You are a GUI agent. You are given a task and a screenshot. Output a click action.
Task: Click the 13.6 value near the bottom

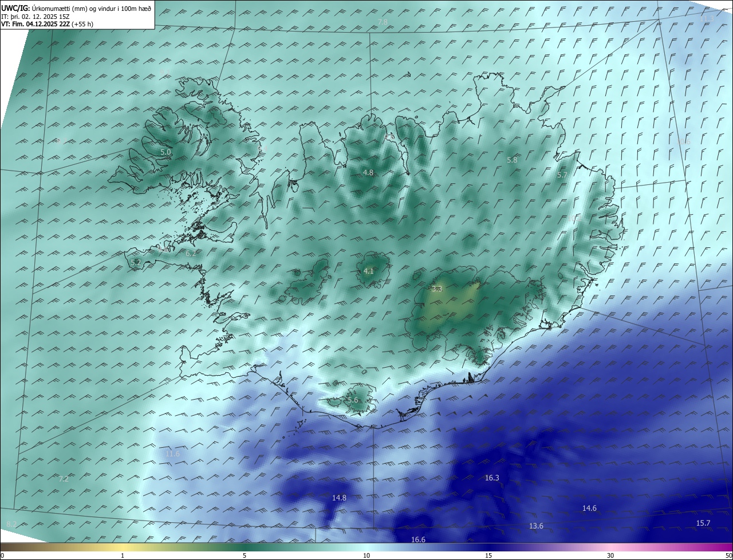536,526
